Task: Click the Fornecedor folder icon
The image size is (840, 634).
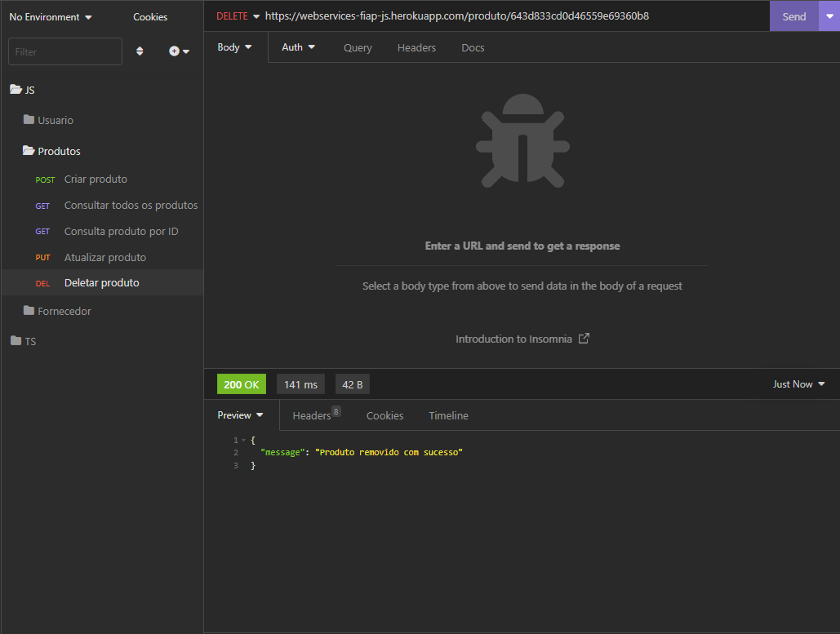Action: tap(28, 311)
